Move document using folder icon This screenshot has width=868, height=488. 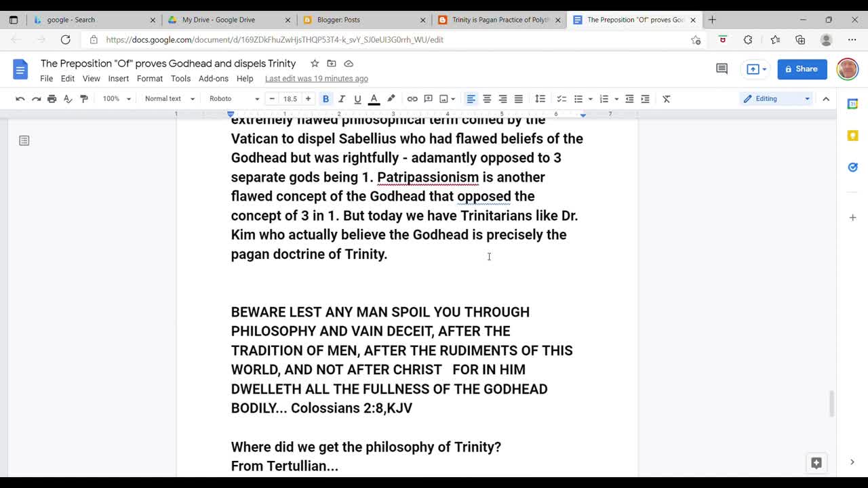coord(332,64)
